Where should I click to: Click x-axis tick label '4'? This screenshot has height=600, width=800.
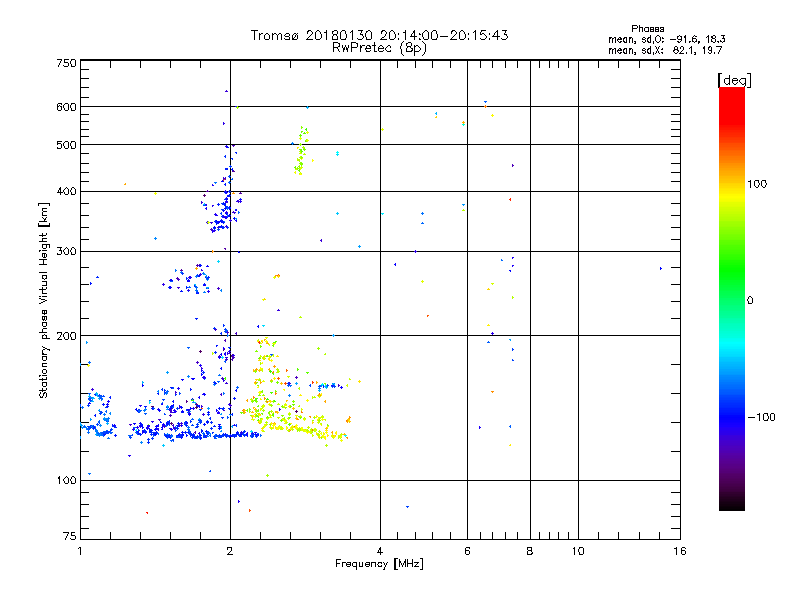point(380,551)
